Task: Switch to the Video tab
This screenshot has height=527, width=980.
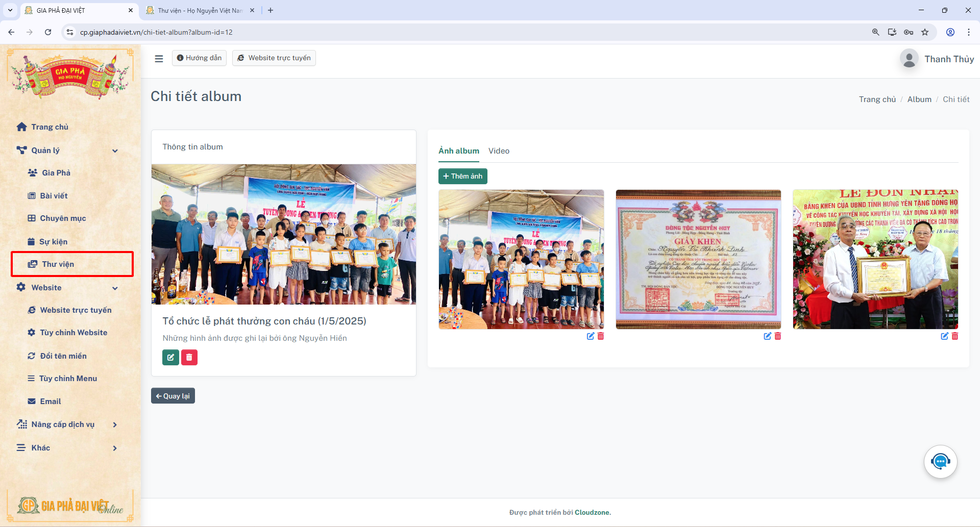Action: click(499, 150)
